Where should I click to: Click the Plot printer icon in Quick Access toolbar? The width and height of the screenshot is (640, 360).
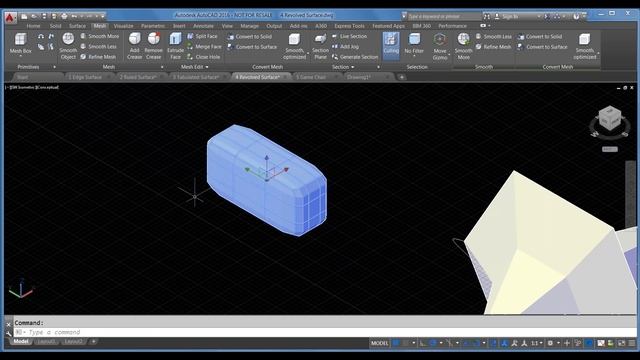coord(64,16)
